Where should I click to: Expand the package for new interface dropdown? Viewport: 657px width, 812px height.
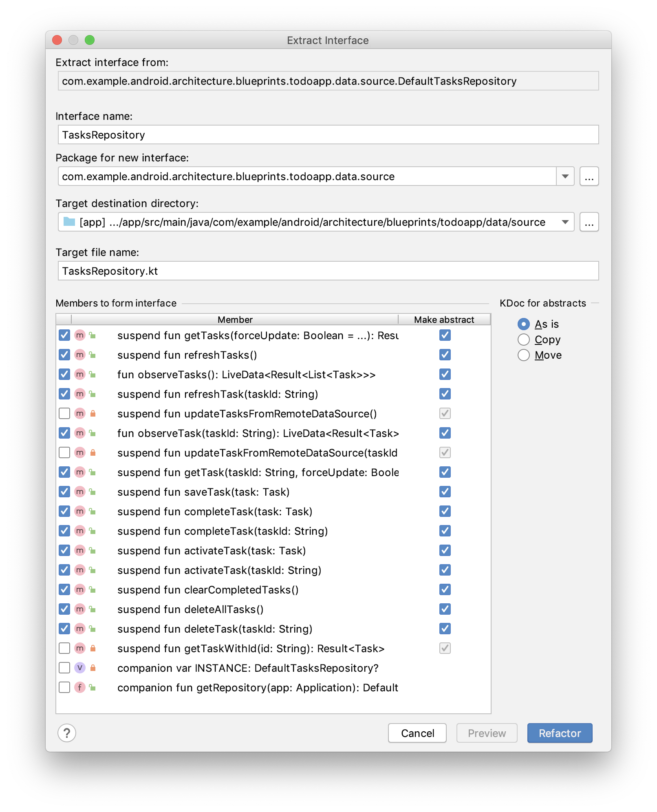tap(565, 177)
